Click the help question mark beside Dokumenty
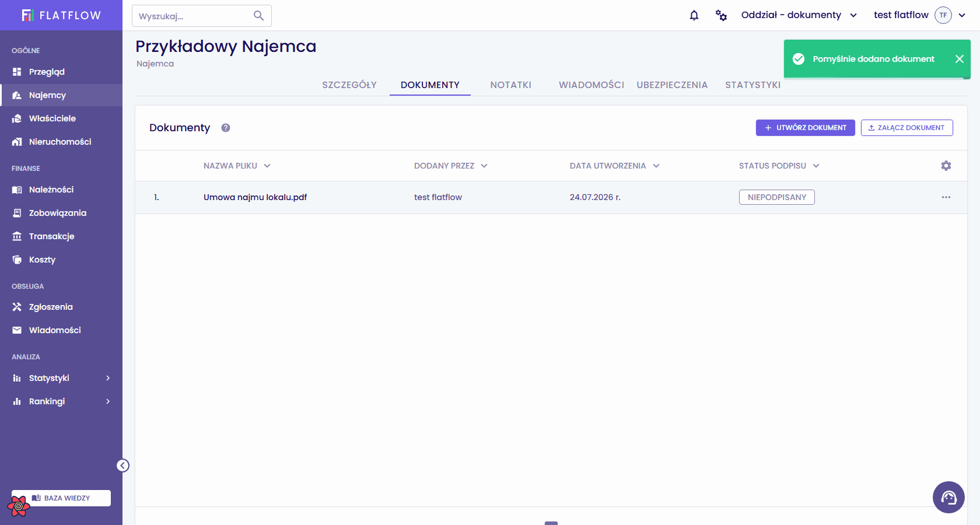980x525 pixels. click(x=226, y=128)
